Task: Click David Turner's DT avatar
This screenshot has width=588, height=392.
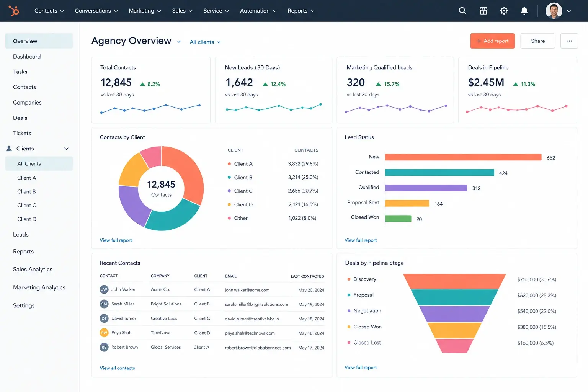Action: (104, 318)
